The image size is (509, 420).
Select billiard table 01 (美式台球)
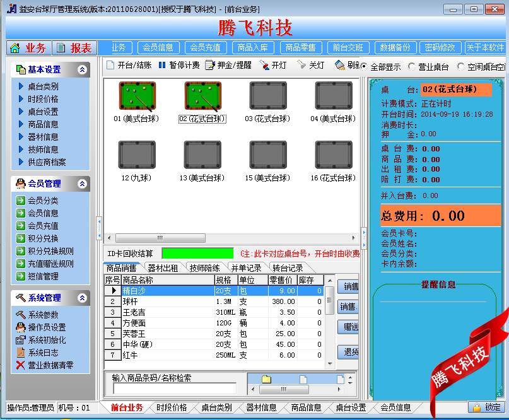[x=136, y=96]
